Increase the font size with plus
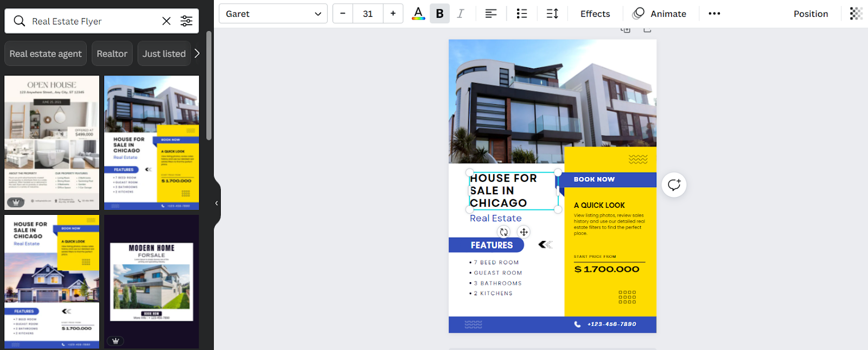This screenshot has height=350, width=868. coord(393,14)
